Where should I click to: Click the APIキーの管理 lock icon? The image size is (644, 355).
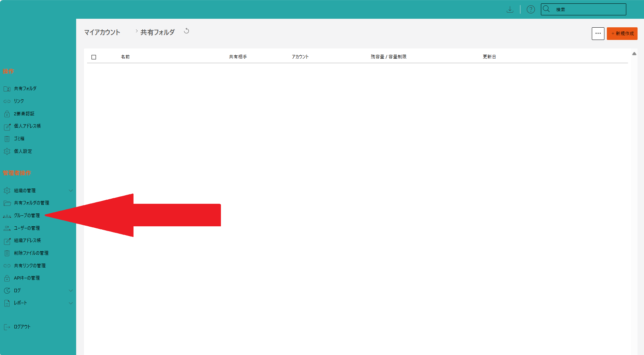tap(7, 278)
